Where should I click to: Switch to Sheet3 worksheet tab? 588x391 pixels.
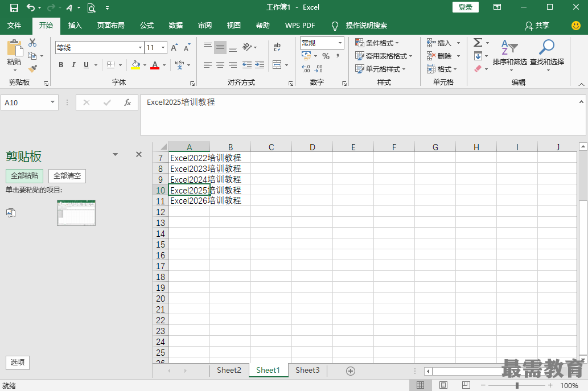[307, 371]
